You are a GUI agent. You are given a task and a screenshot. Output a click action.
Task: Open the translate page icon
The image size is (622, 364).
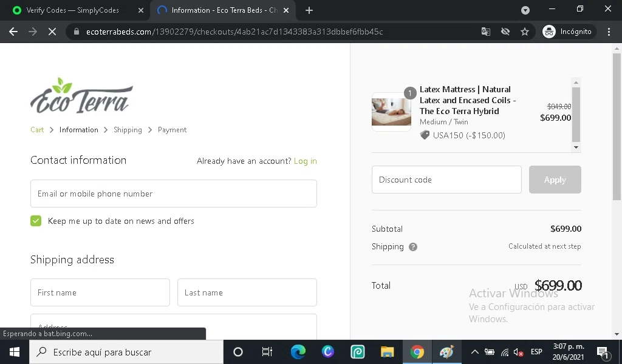(485, 32)
